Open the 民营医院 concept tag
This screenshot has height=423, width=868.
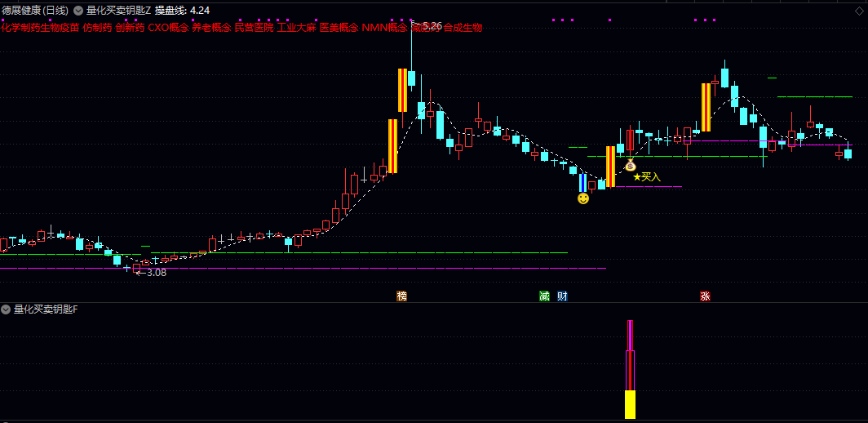(254, 28)
